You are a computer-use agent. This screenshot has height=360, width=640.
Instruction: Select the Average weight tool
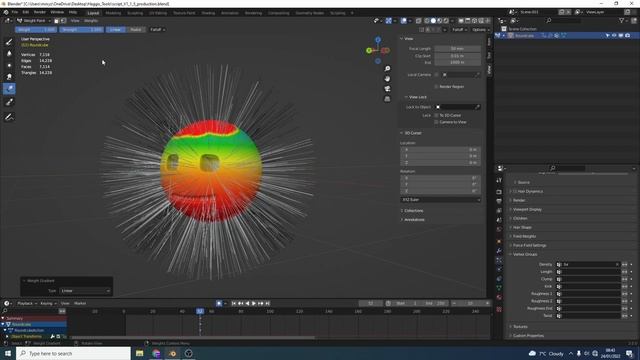(9, 65)
